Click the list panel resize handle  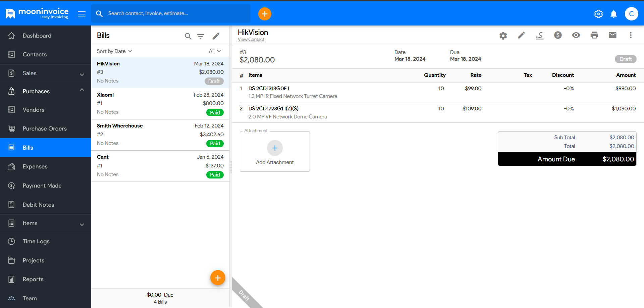pyautogui.click(x=231, y=167)
